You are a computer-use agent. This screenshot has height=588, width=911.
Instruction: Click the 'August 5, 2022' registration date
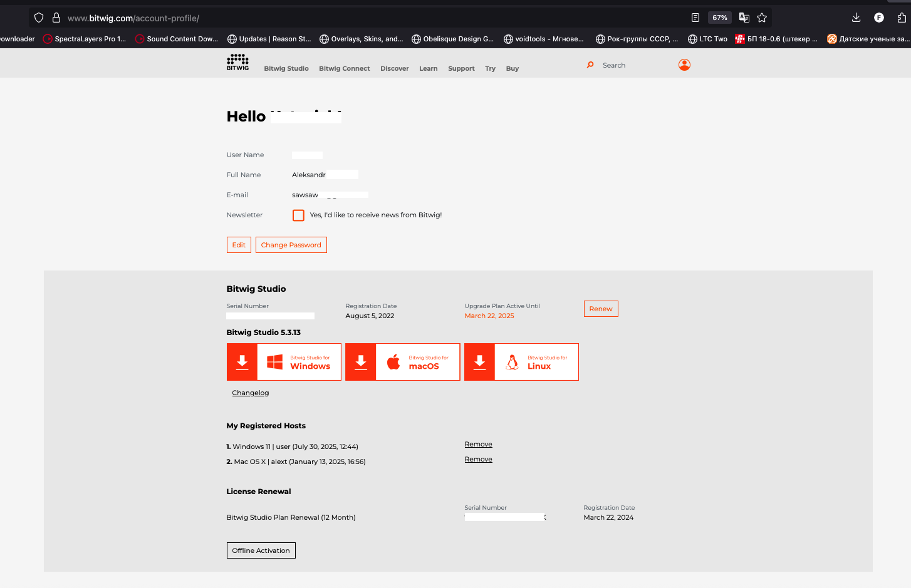pyautogui.click(x=370, y=316)
